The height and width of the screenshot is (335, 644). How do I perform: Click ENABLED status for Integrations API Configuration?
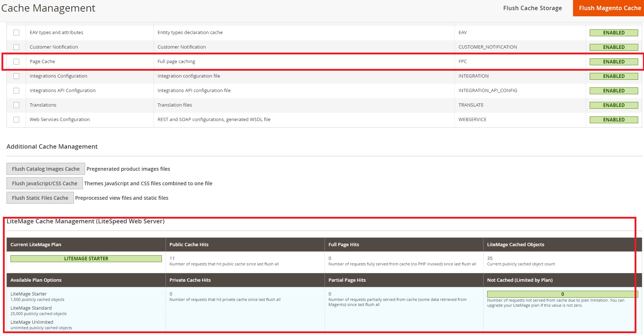pos(614,91)
